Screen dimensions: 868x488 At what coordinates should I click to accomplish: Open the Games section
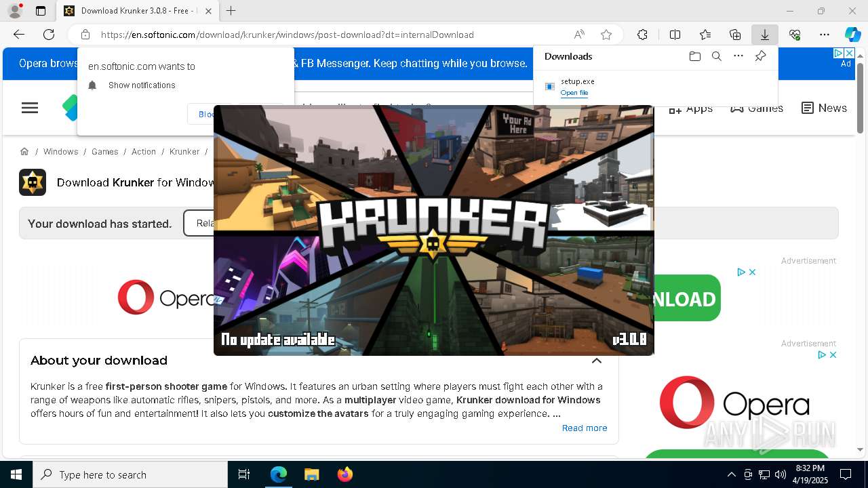(756, 108)
